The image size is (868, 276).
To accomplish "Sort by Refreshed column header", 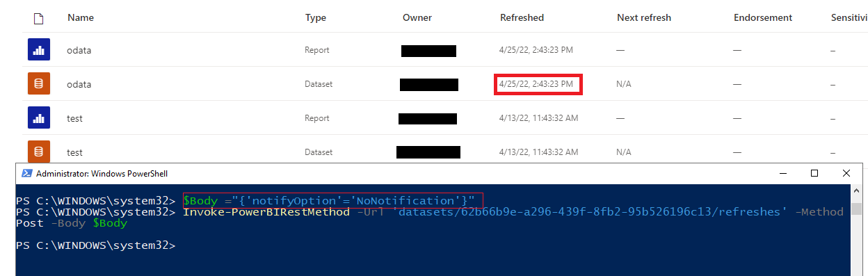I will [x=522, y=17].
